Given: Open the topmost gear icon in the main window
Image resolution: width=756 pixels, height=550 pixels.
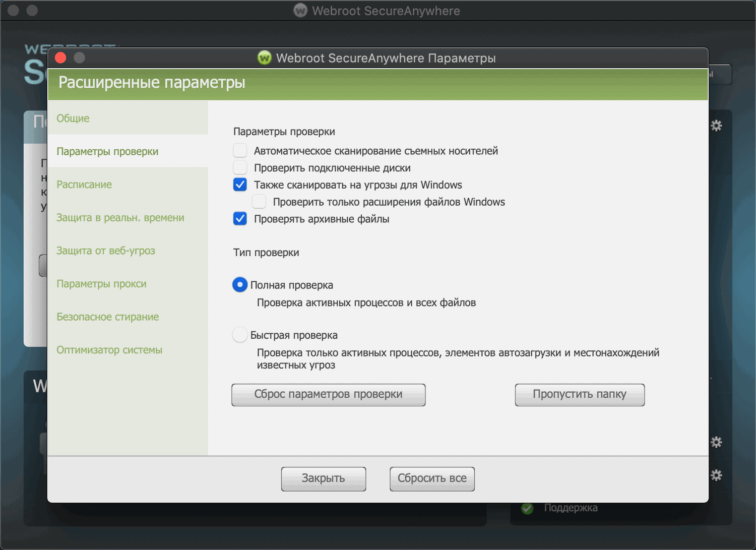Looking at the screenshot, I should tap(716, 126).
